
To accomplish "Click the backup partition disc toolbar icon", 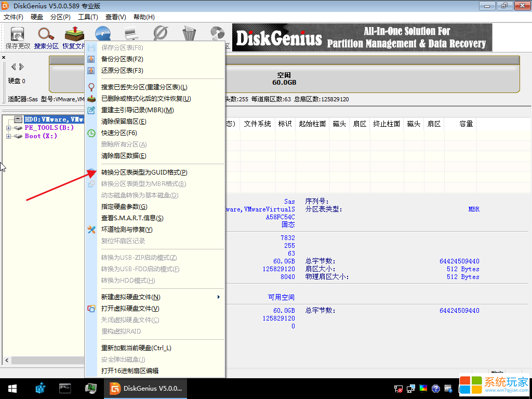I will (217, 34).
